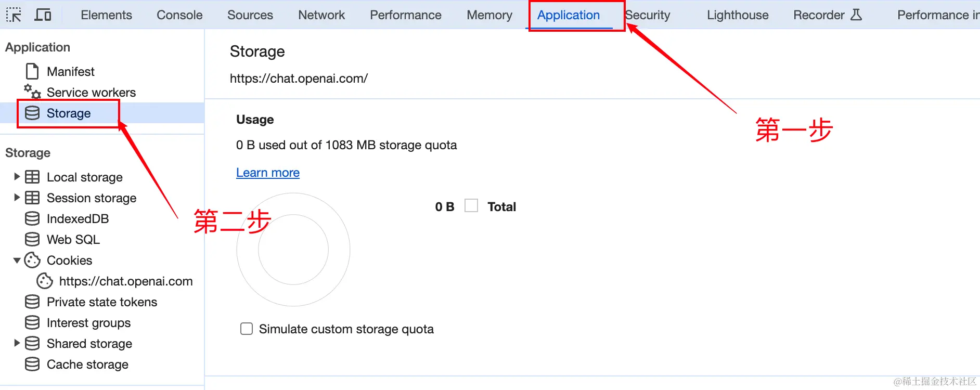Viewport: 980px width, 390px height.
Task: Select the Cache storage icon
Action: [x=32, y=364]
